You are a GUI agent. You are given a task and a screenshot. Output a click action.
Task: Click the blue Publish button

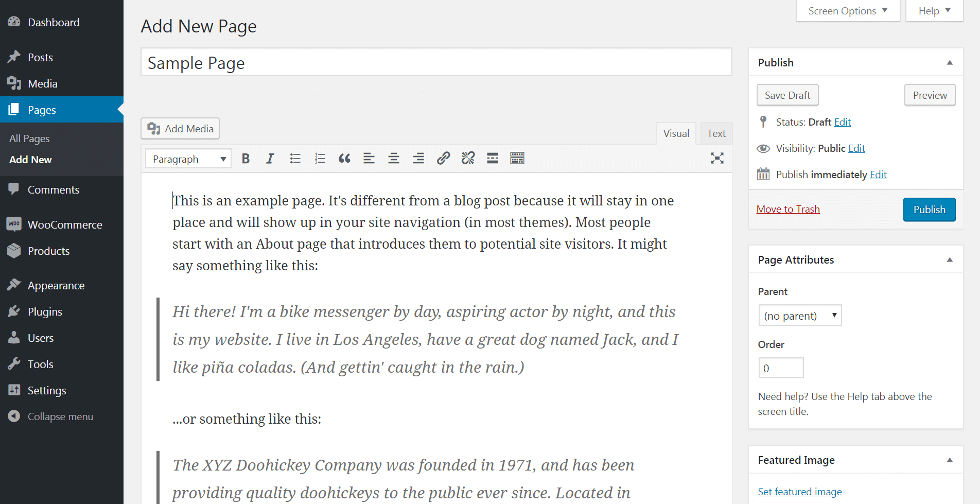(x=929, y=210)
